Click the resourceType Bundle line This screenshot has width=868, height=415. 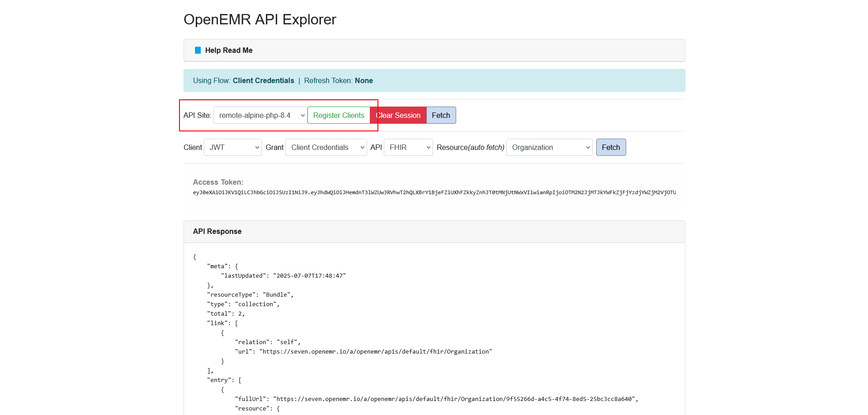(250, 295)
